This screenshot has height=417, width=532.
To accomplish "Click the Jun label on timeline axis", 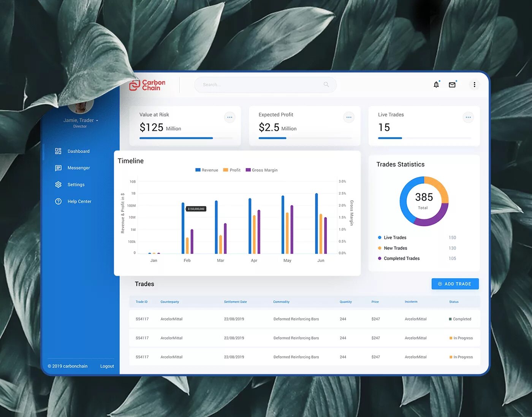I will click(x=321, y=260).
